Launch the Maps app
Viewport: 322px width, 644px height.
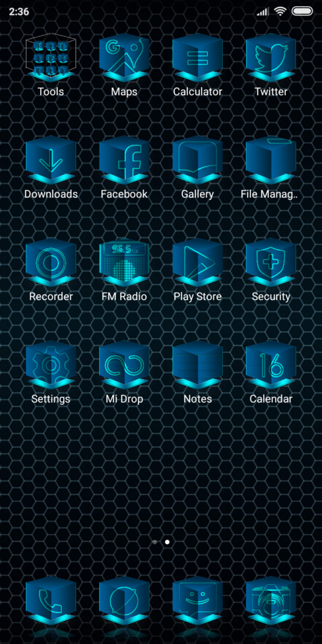pos(124,58)
